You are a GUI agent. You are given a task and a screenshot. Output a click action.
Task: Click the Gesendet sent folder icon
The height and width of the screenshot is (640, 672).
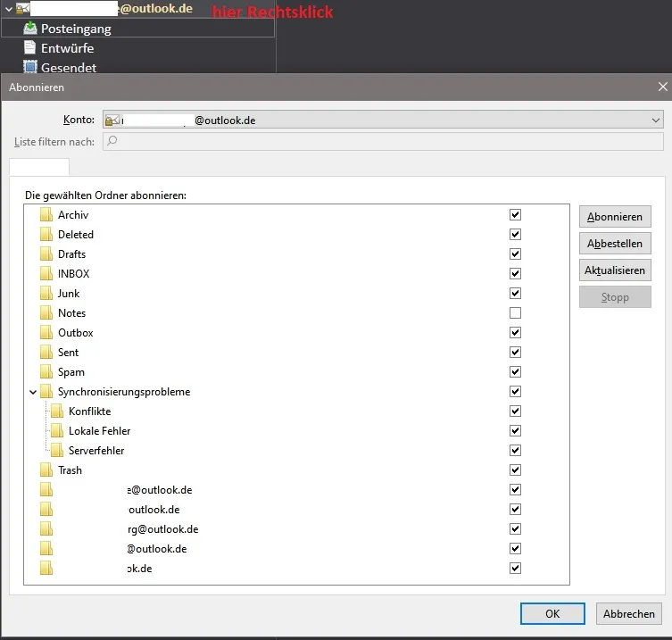tap(30, 67)
